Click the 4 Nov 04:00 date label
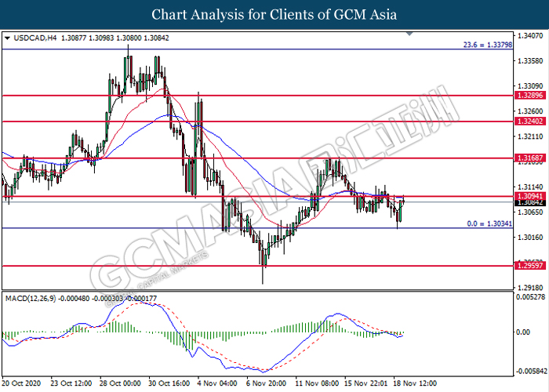Screen dimensions: 549x392 [x=217, y=383]
